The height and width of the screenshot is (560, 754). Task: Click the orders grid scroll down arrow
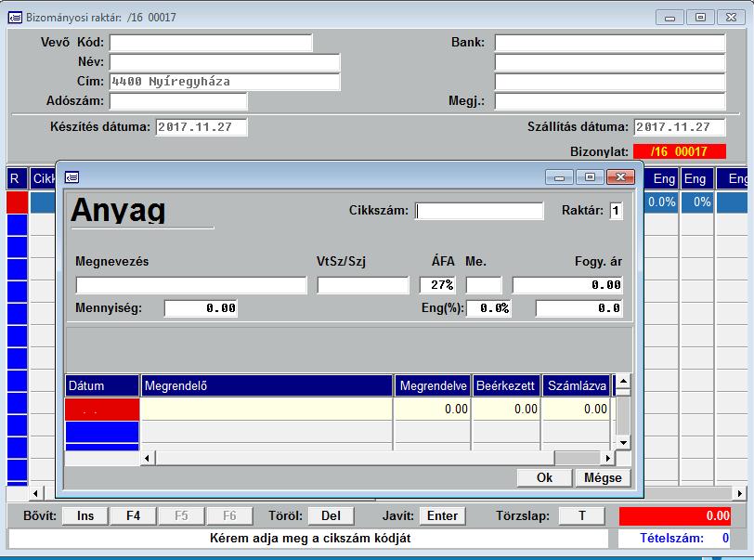click(x=623, y=443)
